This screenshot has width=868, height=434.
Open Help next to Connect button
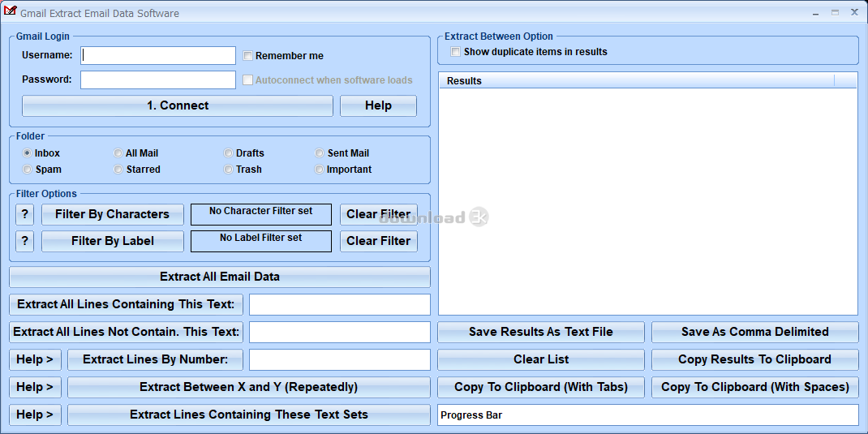[x=378, y=105]
